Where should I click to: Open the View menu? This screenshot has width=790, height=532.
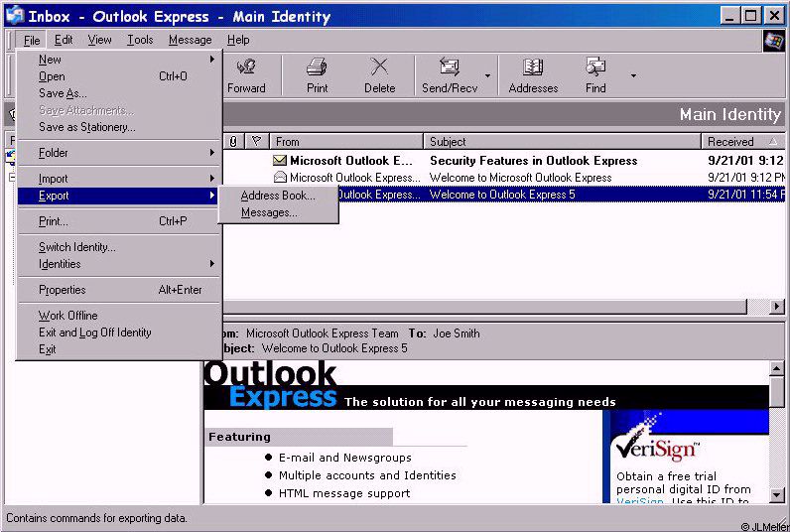tap(100, 40)
